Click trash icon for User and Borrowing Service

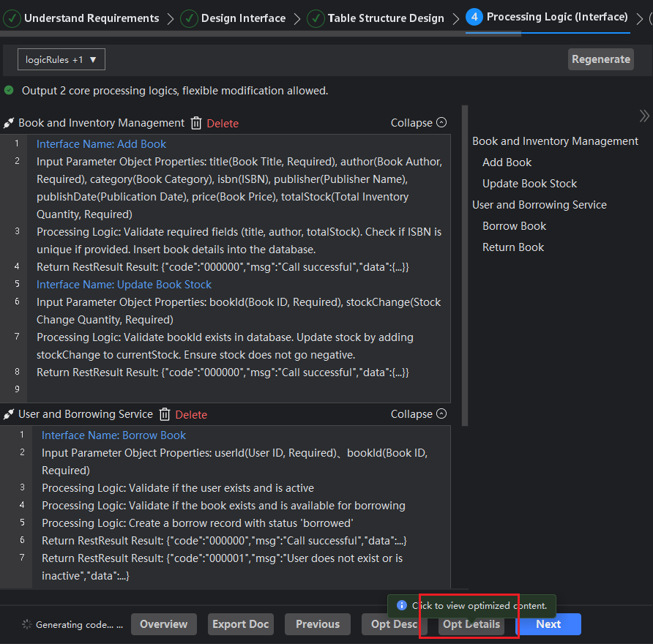point(165,414)
